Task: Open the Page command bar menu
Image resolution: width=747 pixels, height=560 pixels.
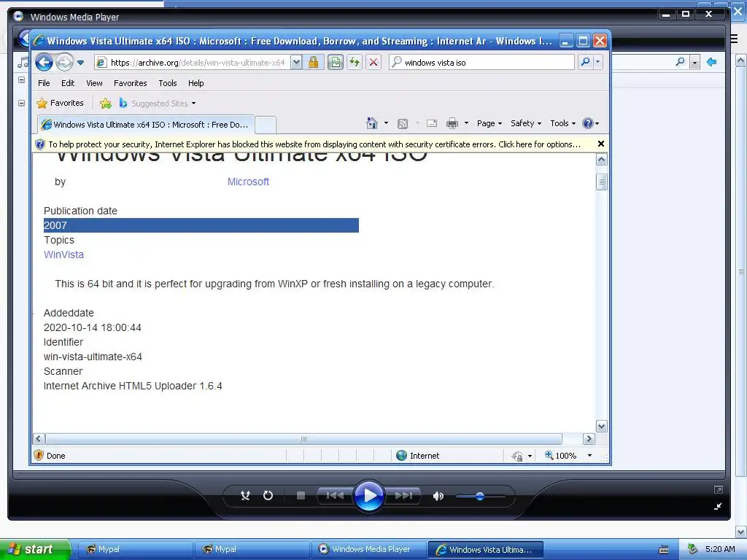Action: [x=489, y=123]
